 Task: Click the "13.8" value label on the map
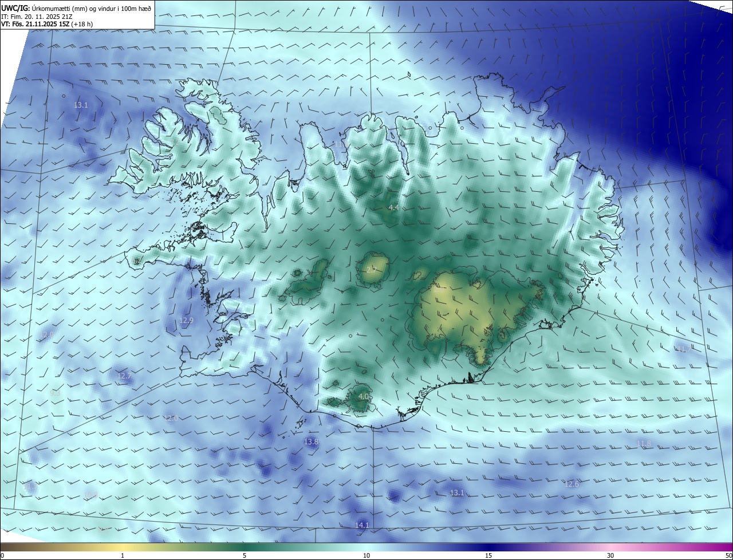[x=311, y=441]
